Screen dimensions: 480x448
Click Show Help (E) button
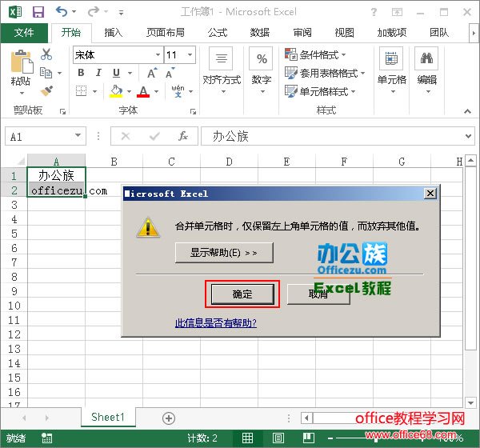click(224, 253)
